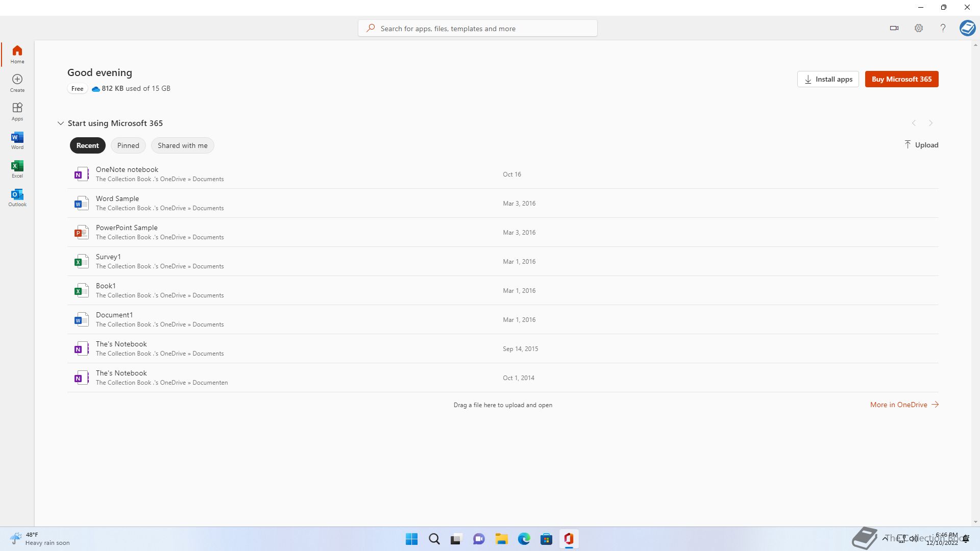Click the scrollbar down arrow
Image resolution: width=980 pixels, height=551 pixels.
[x=975, y=522]
